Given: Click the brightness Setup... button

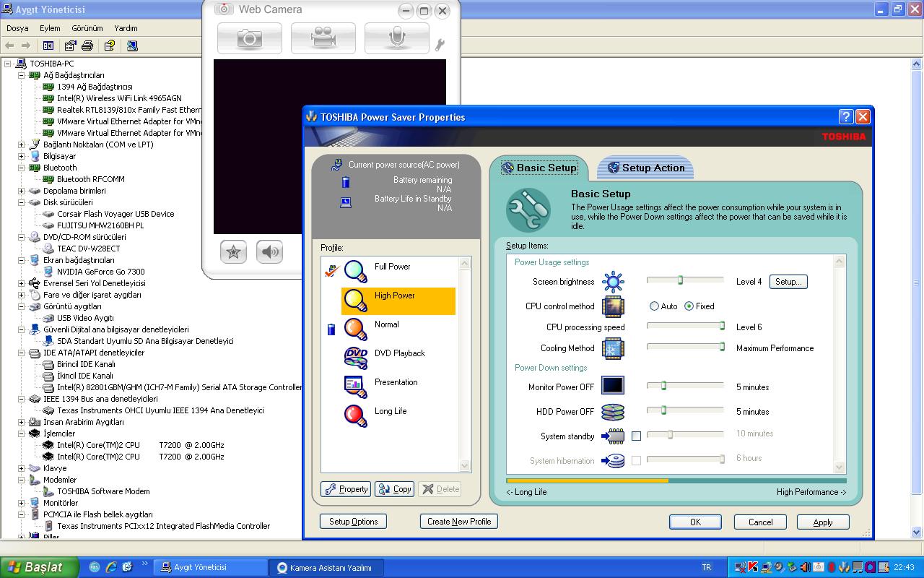Looking at the screenshot, I should [788, 282].
